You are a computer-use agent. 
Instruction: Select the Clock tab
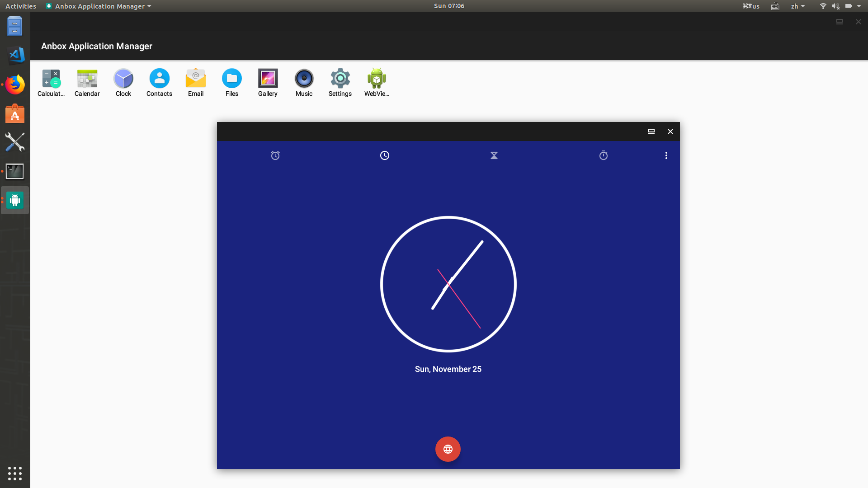coord(385,155)
